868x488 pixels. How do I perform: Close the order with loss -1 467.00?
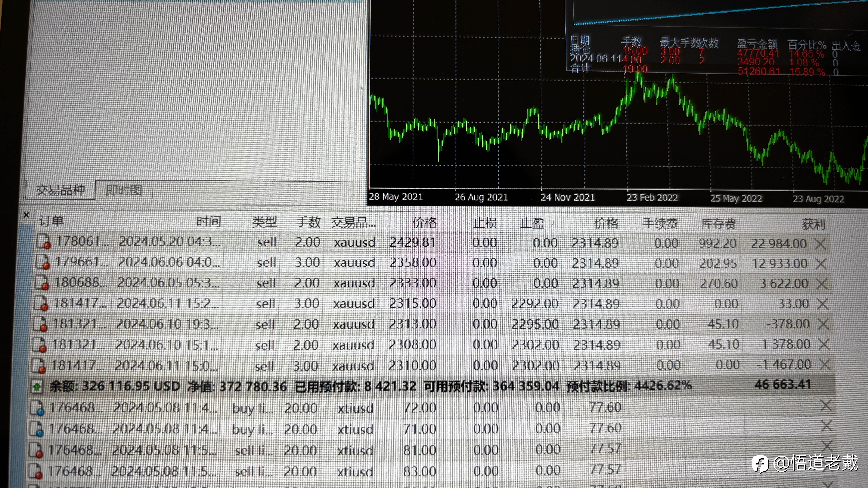825,364
